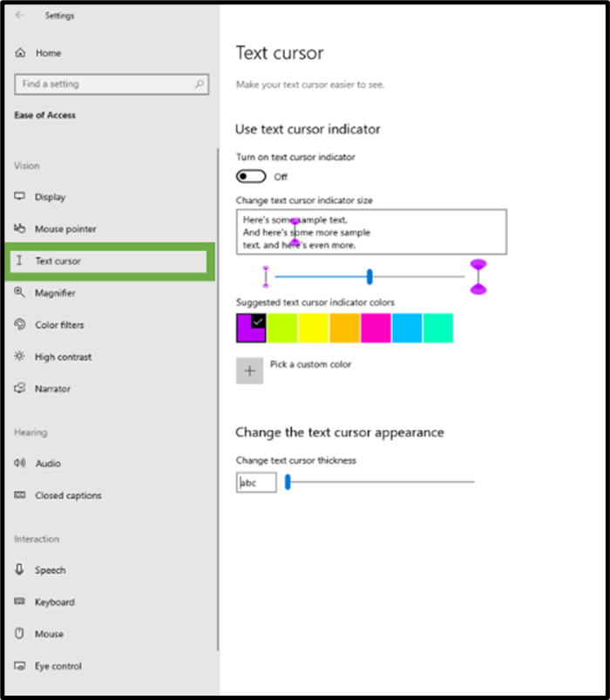Choose the purple indicator color swatch
Viewport: 610px width, 700px height.
pos(251,328)
